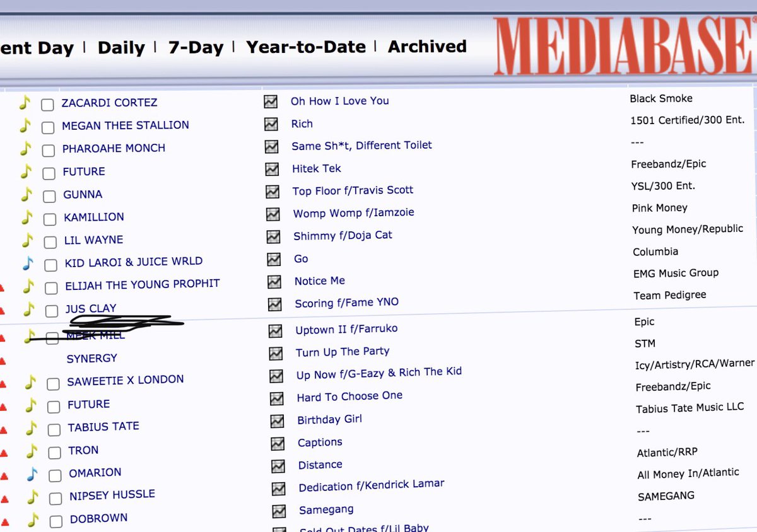The width and height of the screenshot is (757, 532).
Task: Click the red up arrow beside Tabius Tate
Action: pos(3,430)
